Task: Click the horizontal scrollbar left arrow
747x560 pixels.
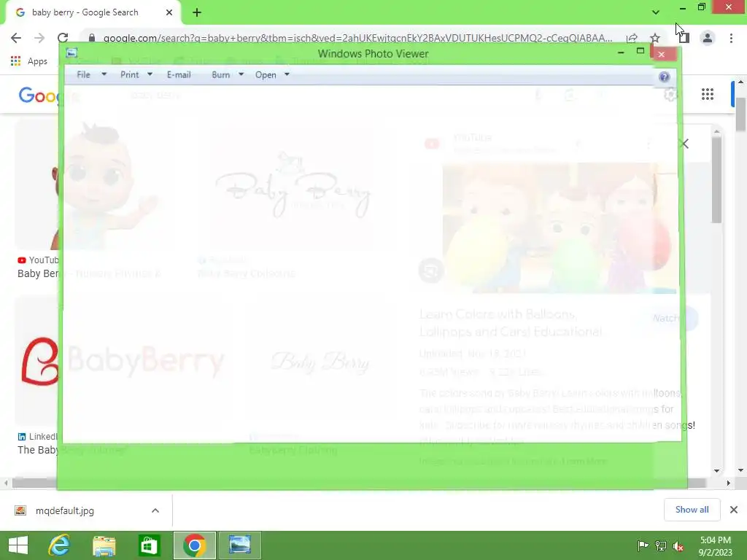Action: [x=6, y=483]
